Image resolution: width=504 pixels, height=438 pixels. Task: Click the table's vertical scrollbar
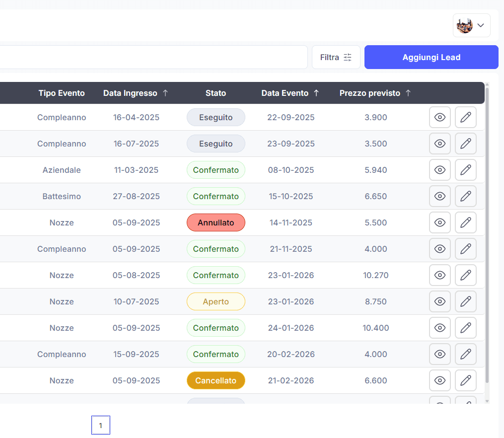point(487,234)
